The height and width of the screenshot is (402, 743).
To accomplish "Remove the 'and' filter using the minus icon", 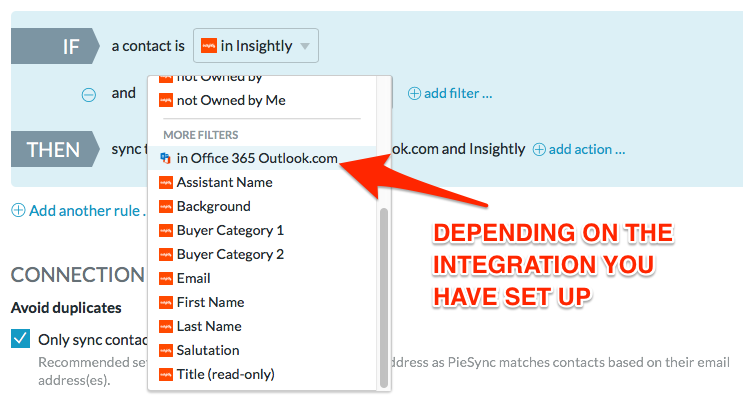I will 89,95.
